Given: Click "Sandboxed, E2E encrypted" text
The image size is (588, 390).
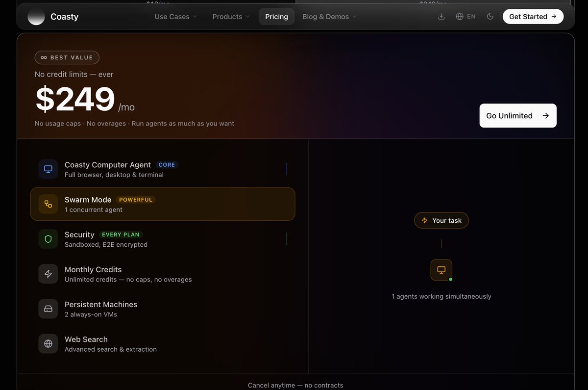Looking at the screenshot, I should [106, 244].
